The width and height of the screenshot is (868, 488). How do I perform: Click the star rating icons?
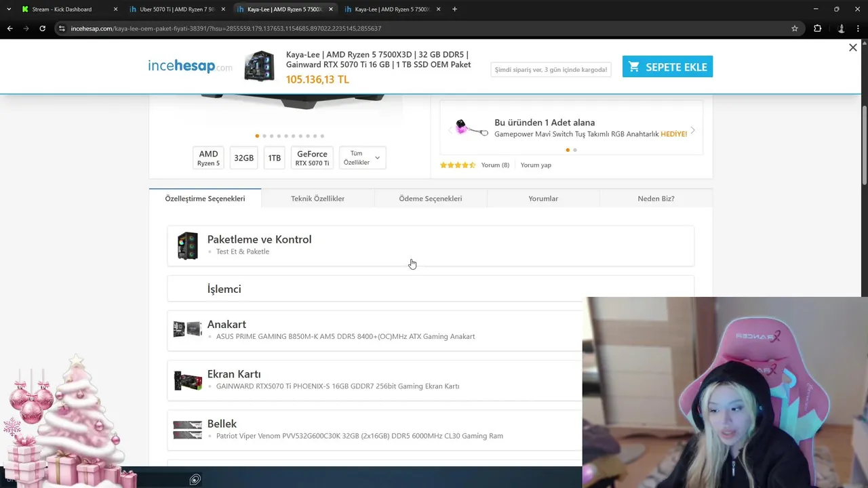[x=458, y=165]
